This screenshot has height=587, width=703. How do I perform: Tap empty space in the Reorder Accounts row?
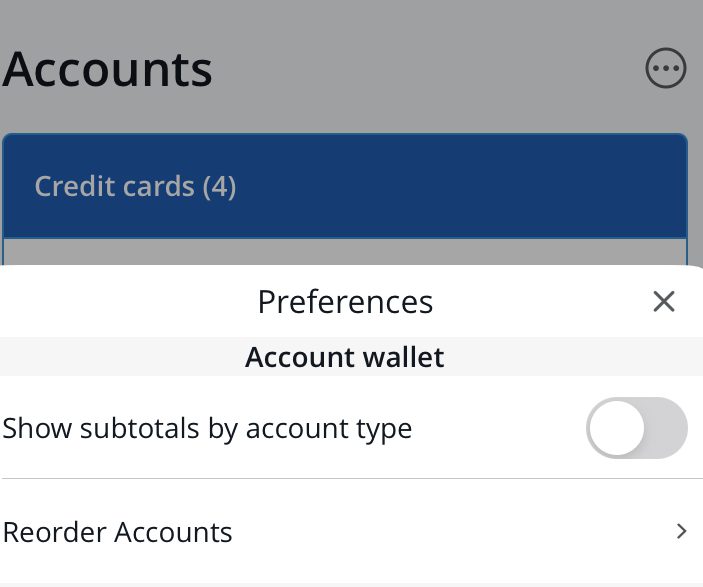[x=450, y=531]
